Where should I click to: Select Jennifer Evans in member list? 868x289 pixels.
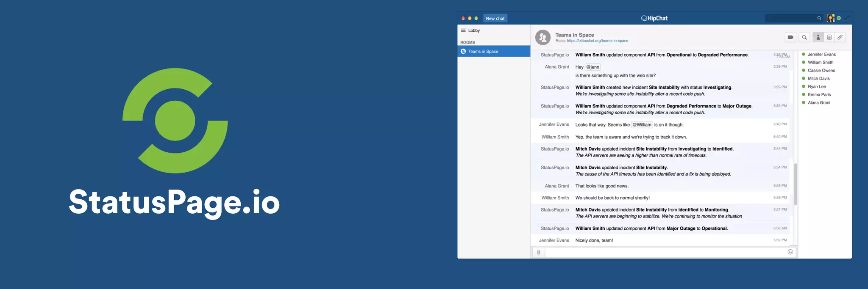821,54
